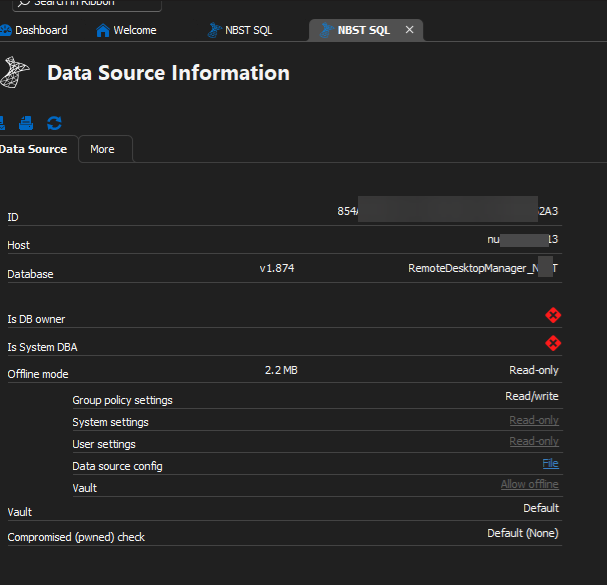Click the Is System DBA red X icon
This screenshot has width=607, height=585.
coord(553,343)
